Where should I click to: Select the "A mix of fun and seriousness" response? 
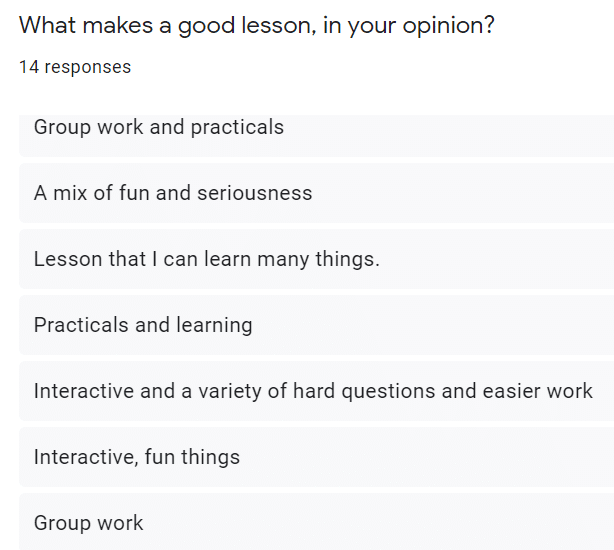[x=173, y=193]
